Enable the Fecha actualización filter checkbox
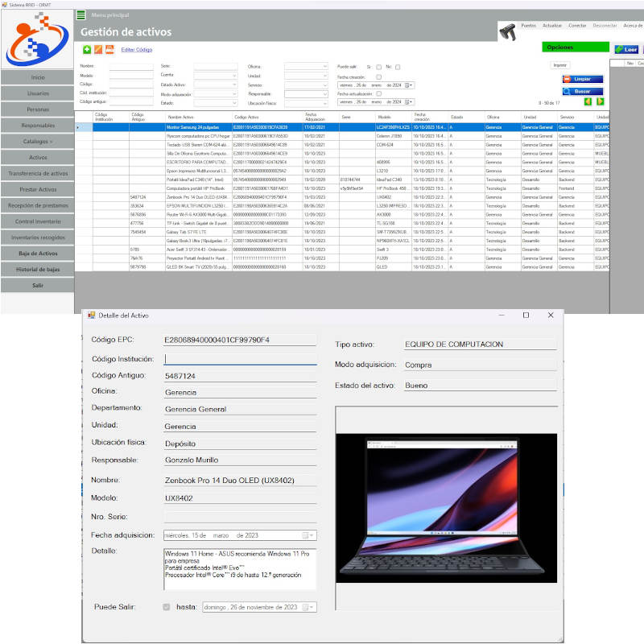Image resolution: width=644 pixels, height=644 pixels. click(x=378, y=94)
